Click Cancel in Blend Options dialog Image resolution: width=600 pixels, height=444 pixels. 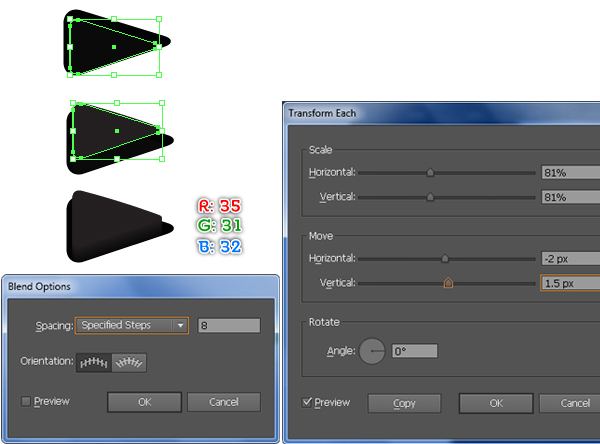[x=224, y=402]
